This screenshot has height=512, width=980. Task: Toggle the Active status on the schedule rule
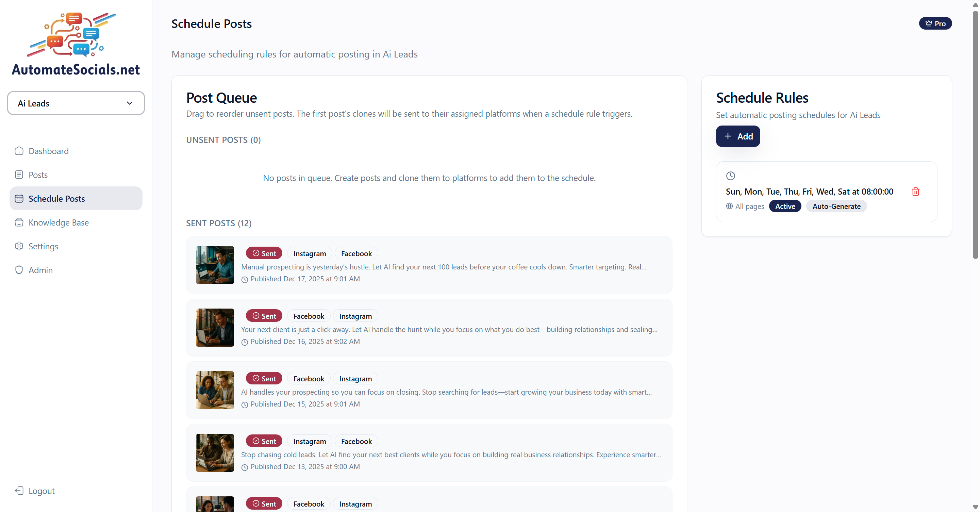click(785, 206)
